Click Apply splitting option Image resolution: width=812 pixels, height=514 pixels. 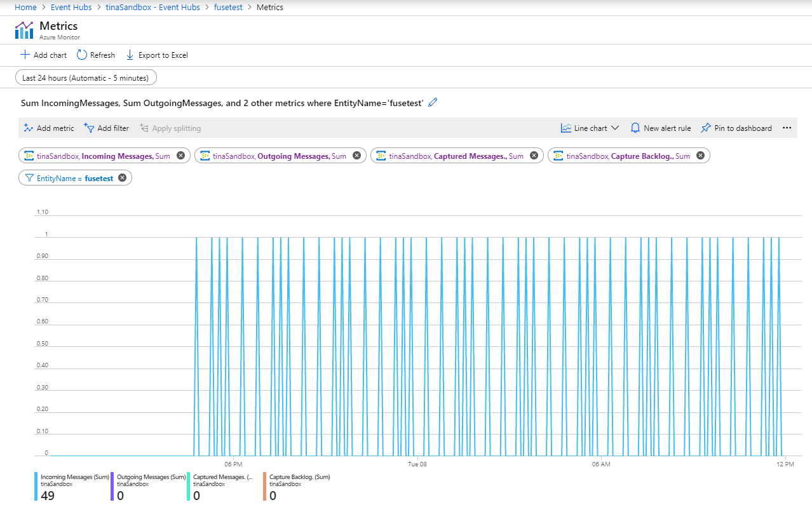click(170, 128)
